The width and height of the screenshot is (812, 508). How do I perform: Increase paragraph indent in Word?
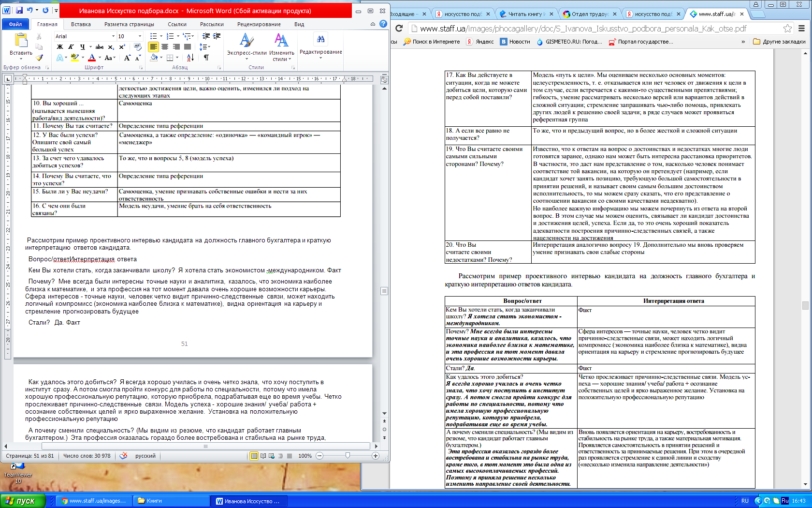coord(217,36)
